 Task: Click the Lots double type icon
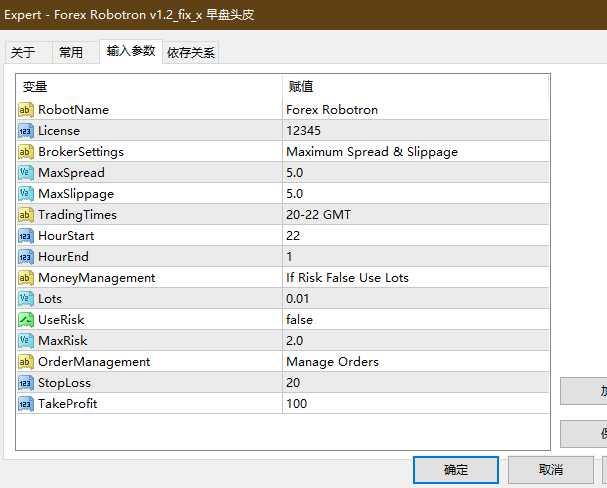tap(26, 299)
